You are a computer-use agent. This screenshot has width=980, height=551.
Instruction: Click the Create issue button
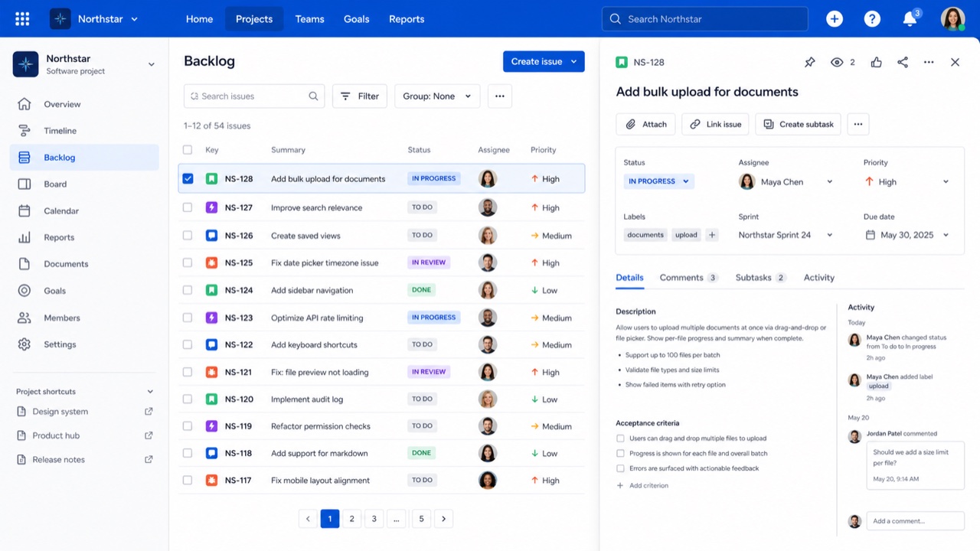click(544, 62)
